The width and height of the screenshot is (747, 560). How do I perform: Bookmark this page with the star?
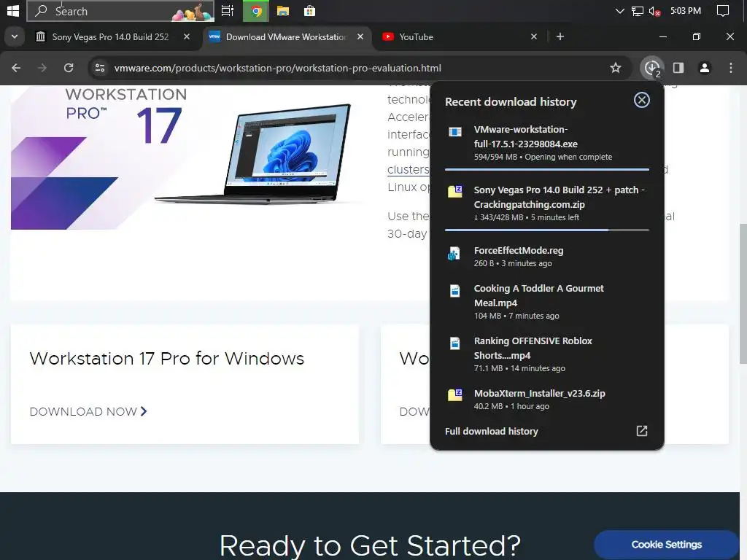point(616,68)
